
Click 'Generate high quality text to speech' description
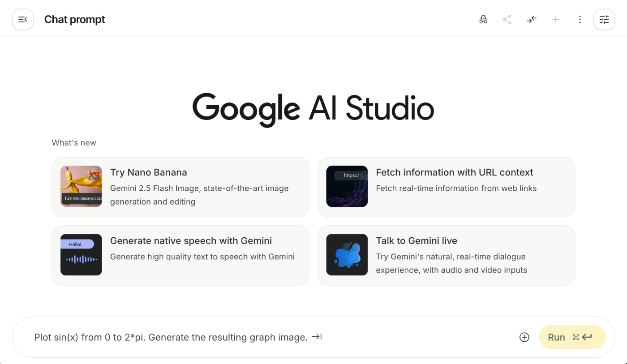pos(202,257)
